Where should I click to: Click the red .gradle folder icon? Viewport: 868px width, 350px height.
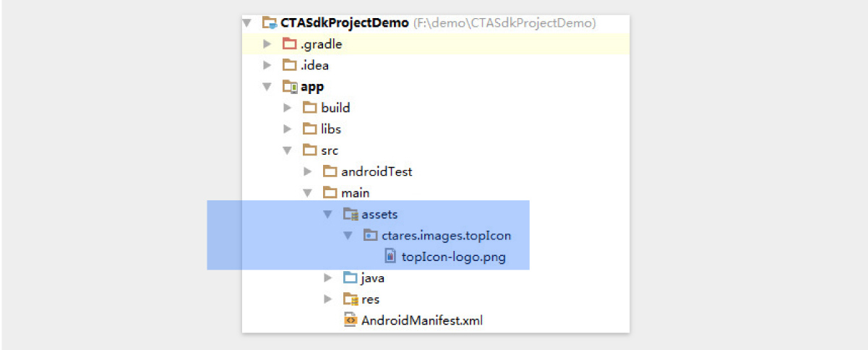click(289, 44)
